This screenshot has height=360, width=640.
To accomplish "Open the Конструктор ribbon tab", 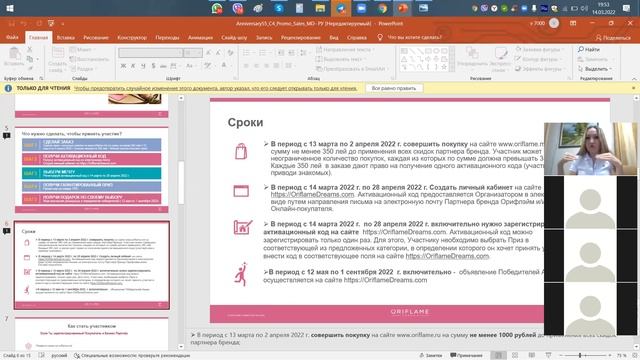I will tap(132, 38).
